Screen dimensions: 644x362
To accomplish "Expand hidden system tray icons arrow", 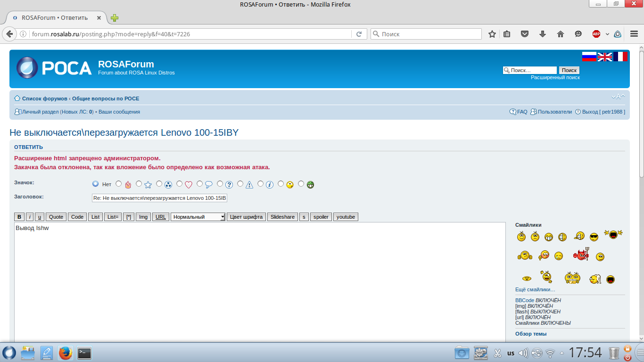I will (561, 353).
